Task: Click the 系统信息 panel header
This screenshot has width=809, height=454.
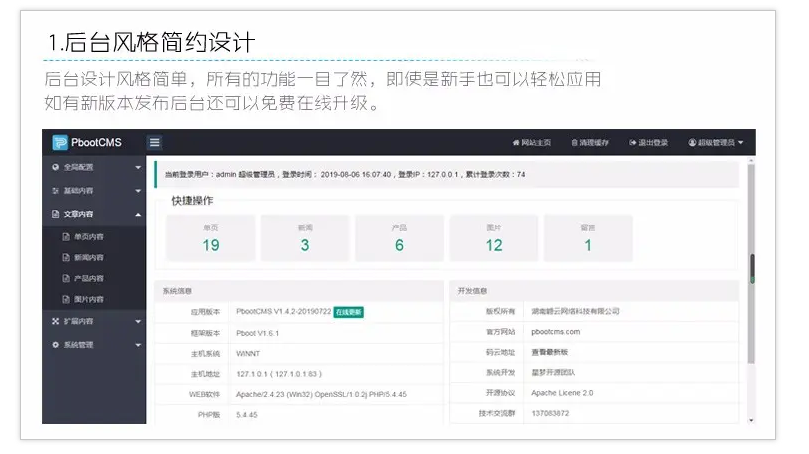Action: pos(299,291)
